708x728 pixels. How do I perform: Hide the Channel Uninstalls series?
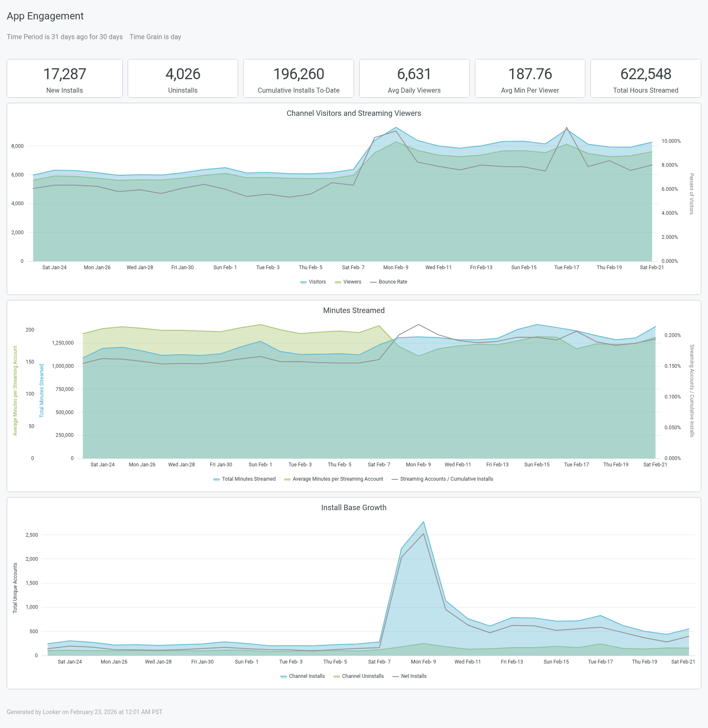(363, 676)
